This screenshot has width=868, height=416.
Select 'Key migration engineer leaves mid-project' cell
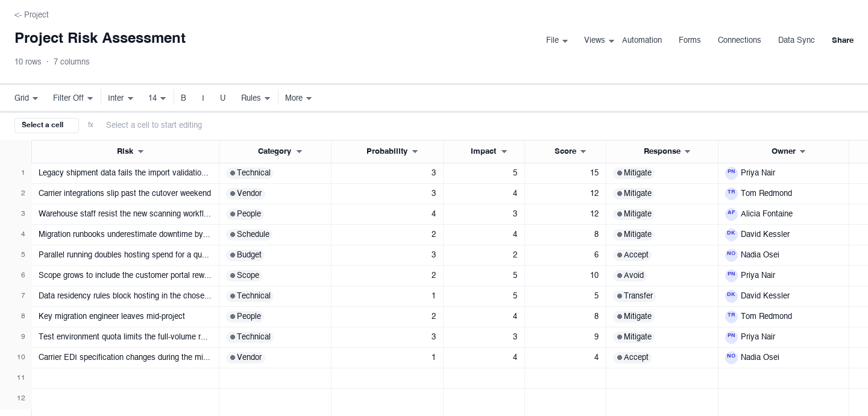pos(125,317)
